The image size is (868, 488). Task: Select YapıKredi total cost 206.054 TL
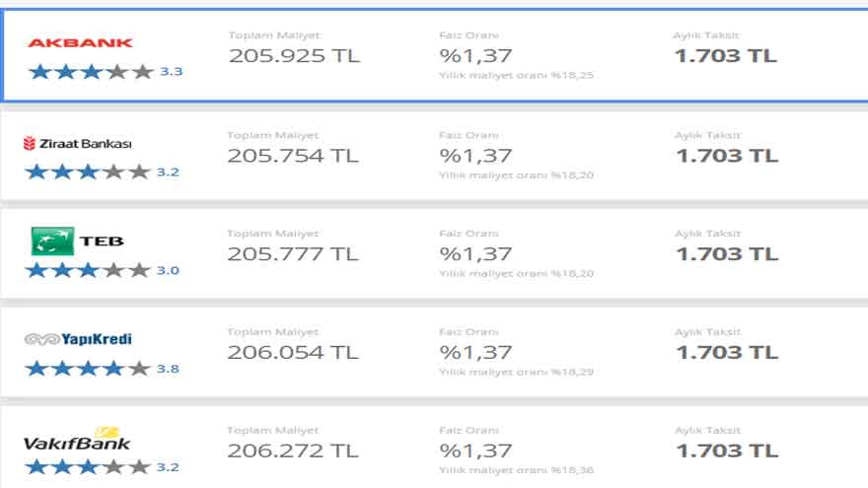pyautogui.click(x=293, y=353)
